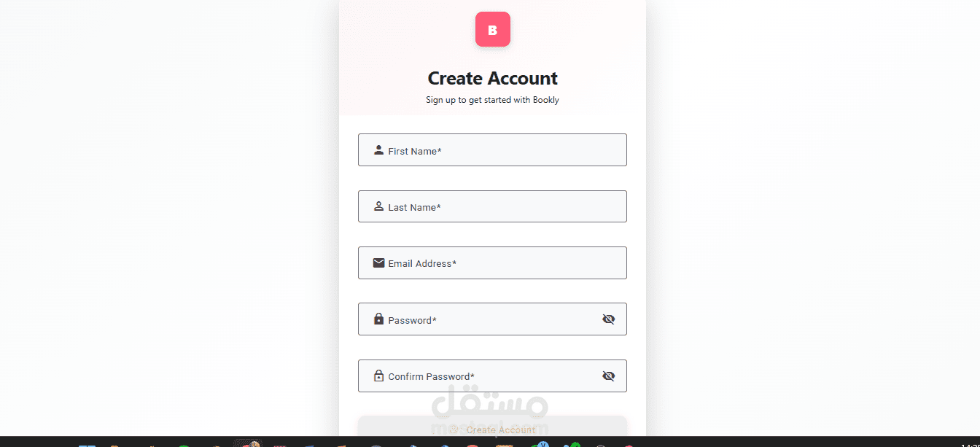980x447 pixels.
Task: Show the Password field's hidden text
Action: (609, 319)
